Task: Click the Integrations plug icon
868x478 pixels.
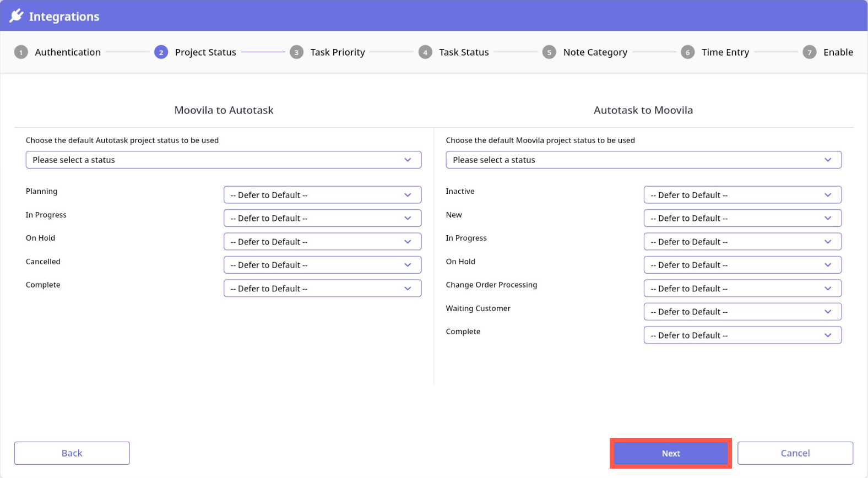Action: tap(17, 16)
